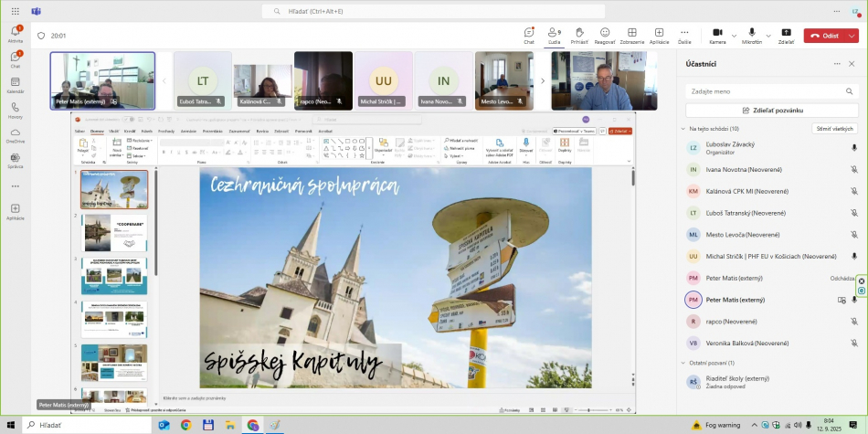The width and height of the screenshot is (868, 434).
Task: Open Kalendár in the left sidebar
Action: click(x=16, y=85)
